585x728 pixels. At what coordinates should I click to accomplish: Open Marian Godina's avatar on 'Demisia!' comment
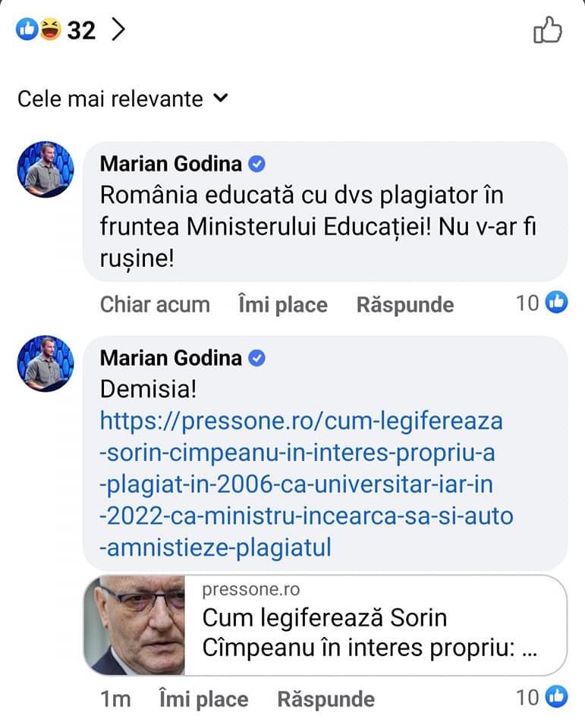click(46, 363)
